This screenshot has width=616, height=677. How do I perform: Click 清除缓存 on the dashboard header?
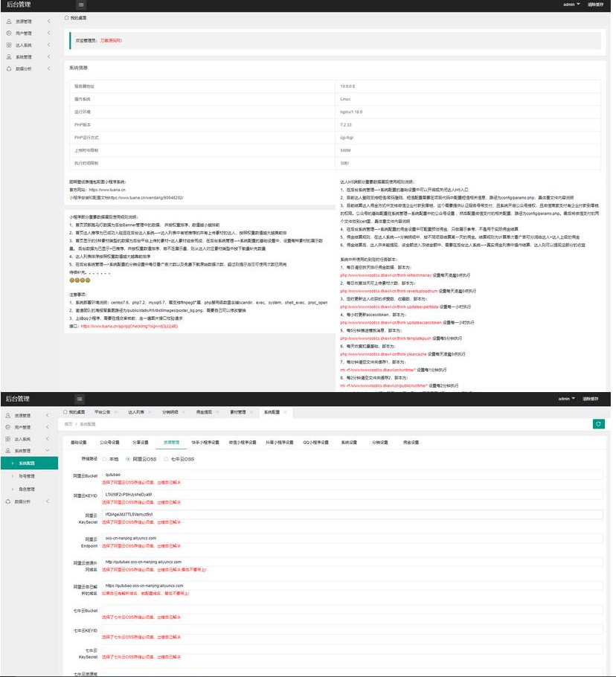coord(595,4)
